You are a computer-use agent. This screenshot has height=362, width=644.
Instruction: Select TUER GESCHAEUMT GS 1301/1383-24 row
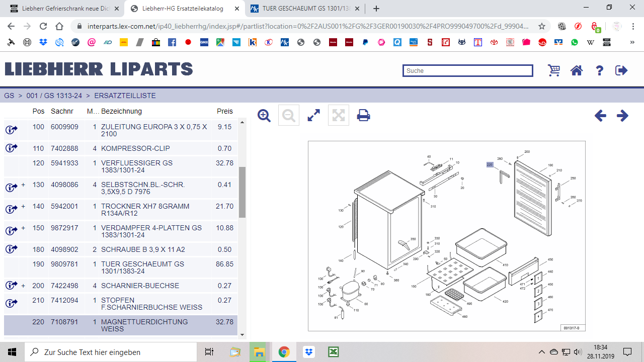[x=121, y=267]
